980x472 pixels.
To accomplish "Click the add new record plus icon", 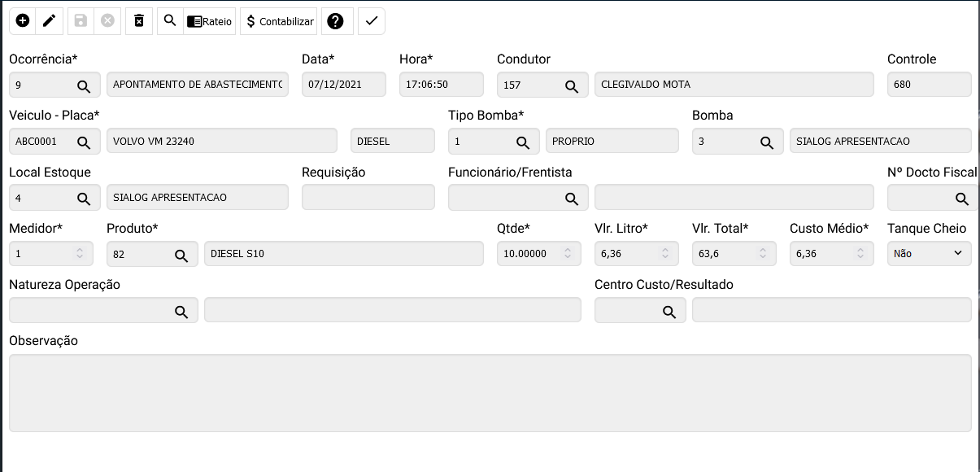I will [x=23, y=21].
